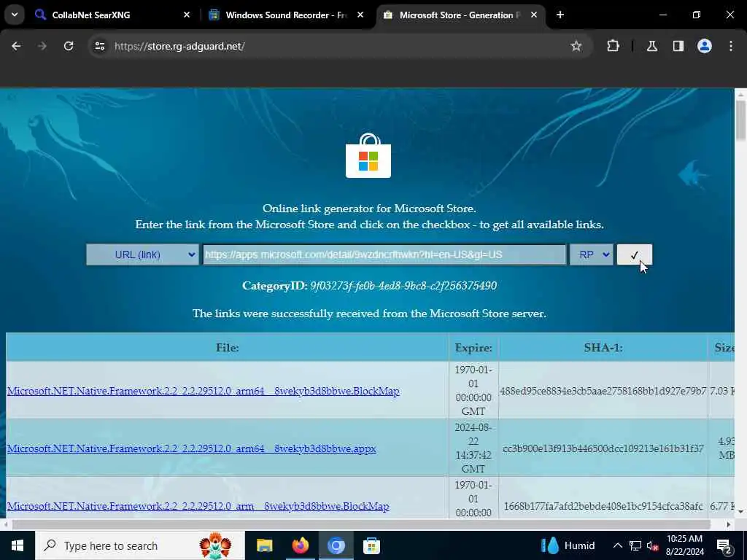Click the Expire column header

tap(473, 348)
